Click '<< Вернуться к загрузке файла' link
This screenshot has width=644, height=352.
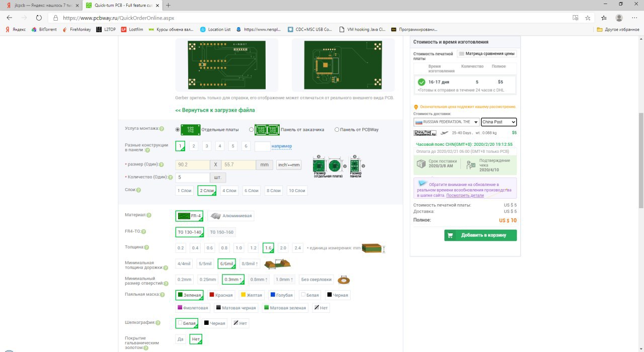coord(215,110)
